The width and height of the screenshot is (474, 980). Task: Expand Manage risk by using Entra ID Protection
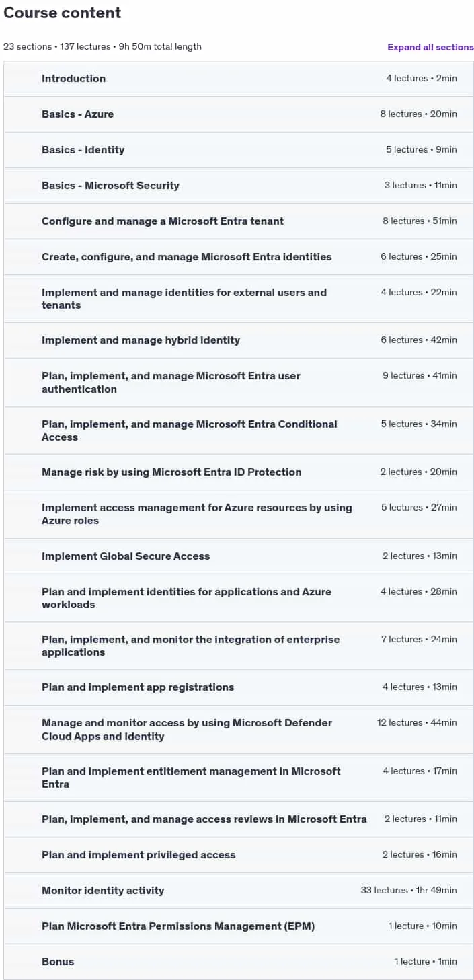[x=239, y=472]
